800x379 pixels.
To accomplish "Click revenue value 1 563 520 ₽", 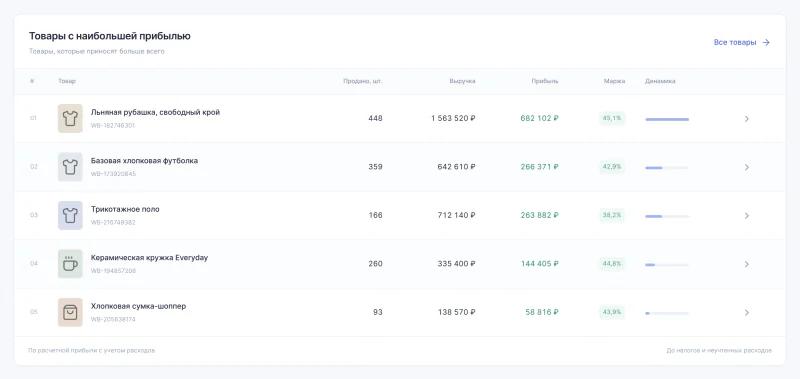I will (x=453, y=118).
